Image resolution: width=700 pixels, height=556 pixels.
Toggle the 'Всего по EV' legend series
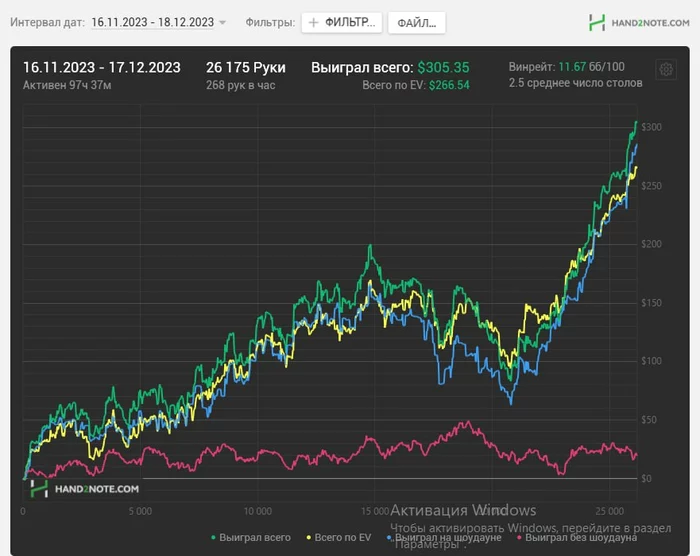(339, 537)
